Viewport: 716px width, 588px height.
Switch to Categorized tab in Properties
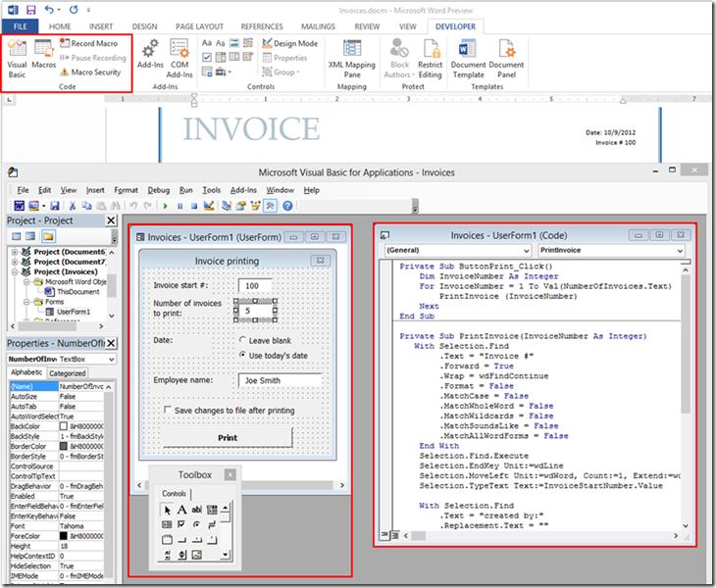click(67, 373)
